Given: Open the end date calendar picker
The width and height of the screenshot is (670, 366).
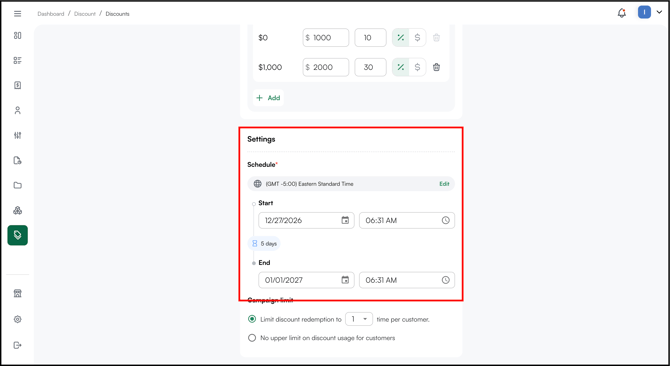Looking at the screenshot, I should pyautogui.click(x=345, y=280).
